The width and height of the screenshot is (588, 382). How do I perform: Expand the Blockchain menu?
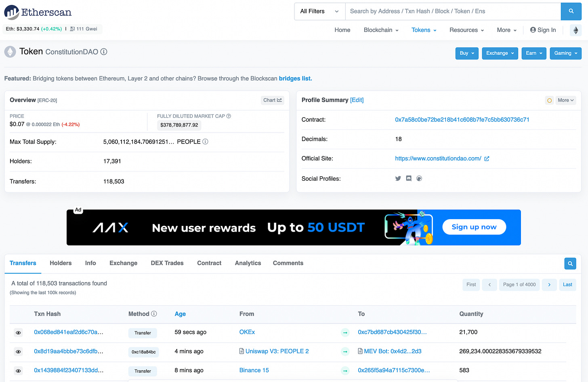[381, 30]
